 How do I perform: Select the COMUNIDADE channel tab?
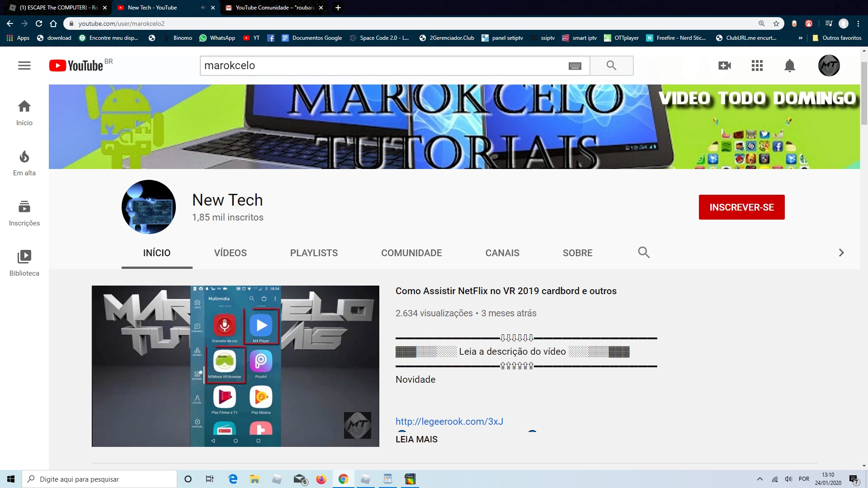(x=411, y=253)
